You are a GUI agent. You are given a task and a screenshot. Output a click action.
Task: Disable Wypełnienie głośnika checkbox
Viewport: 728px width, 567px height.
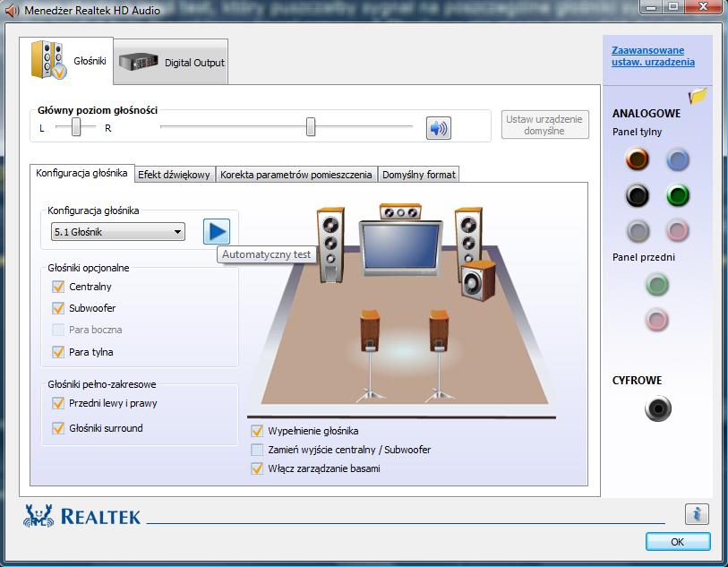click(257, 431)
